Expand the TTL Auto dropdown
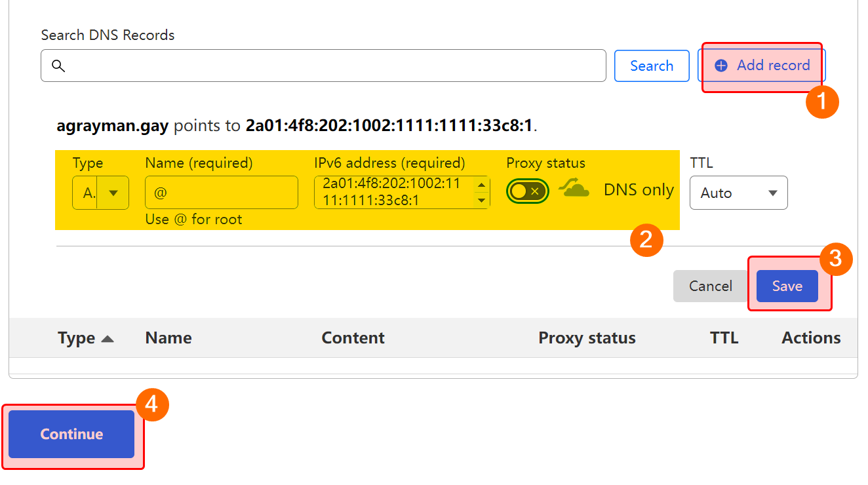The height and width of the screenshot is (485, 868). (x=738, y=193)
